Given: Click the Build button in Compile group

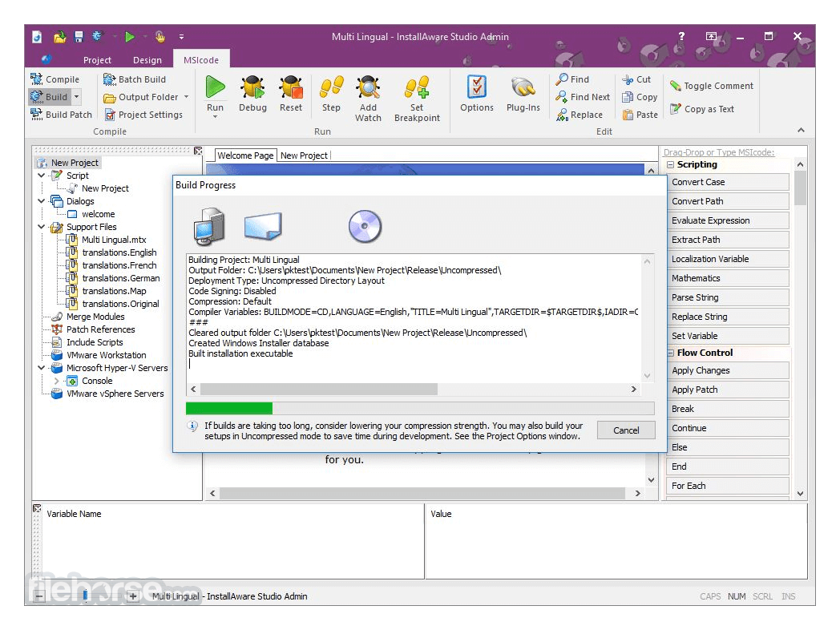Looking at the screenshot, I should coord(49,97).
